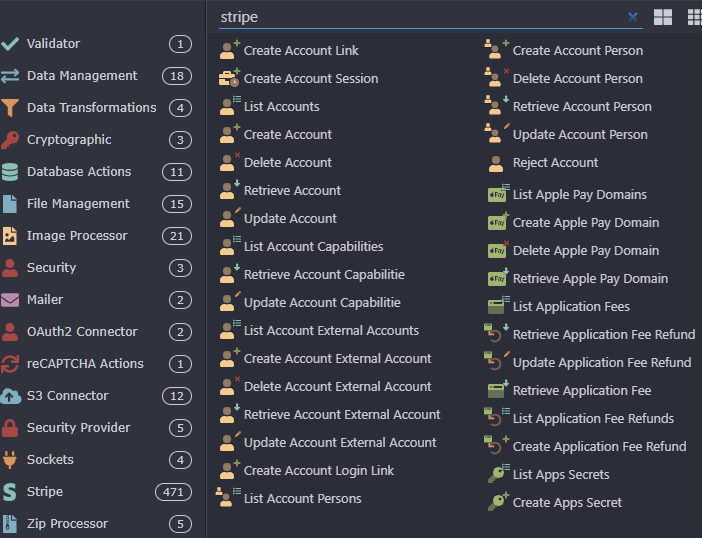Click the S3 Connector cloud icon
Screen dimensions: 702x538
10,396
